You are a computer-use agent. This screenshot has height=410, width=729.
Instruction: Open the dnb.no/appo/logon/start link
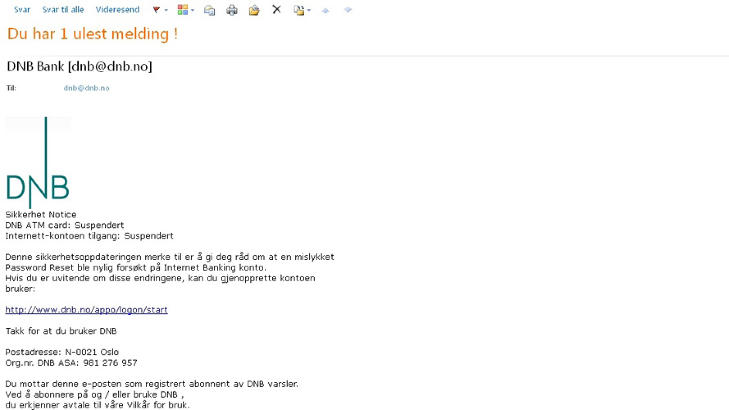pyautogui.click(x=86, y=310)
